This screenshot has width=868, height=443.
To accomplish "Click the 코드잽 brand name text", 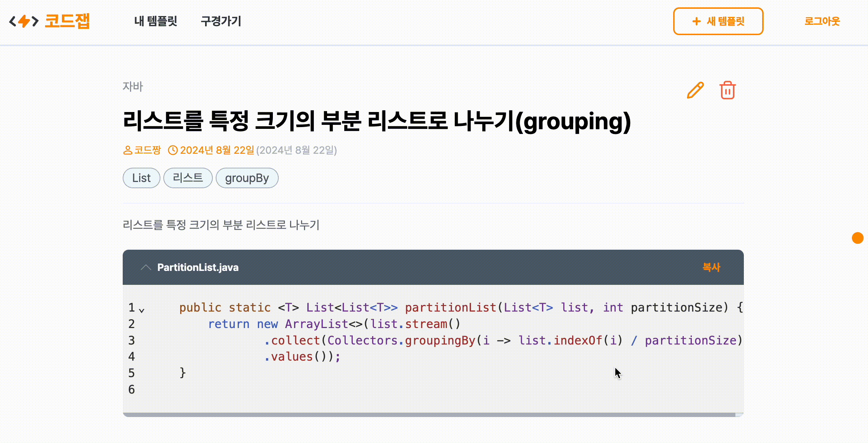I will tap(67, 21).
